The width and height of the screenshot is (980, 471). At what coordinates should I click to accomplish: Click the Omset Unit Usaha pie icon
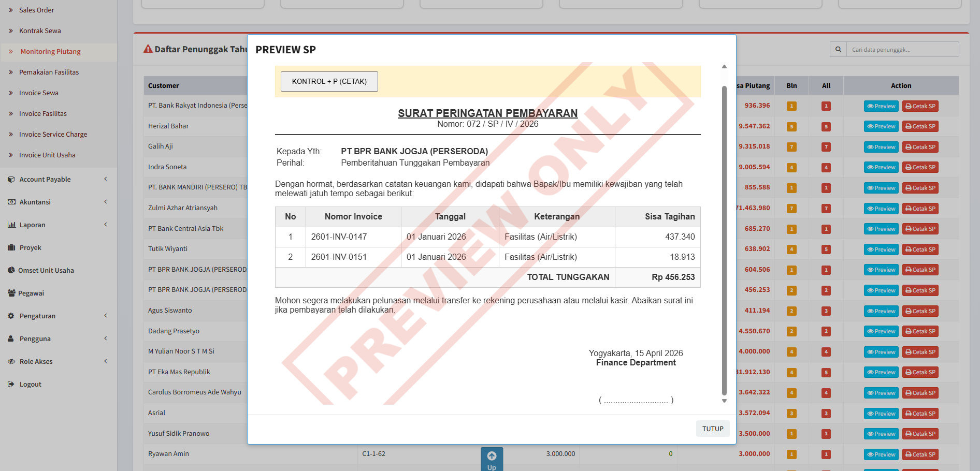(x=11, y=271)
